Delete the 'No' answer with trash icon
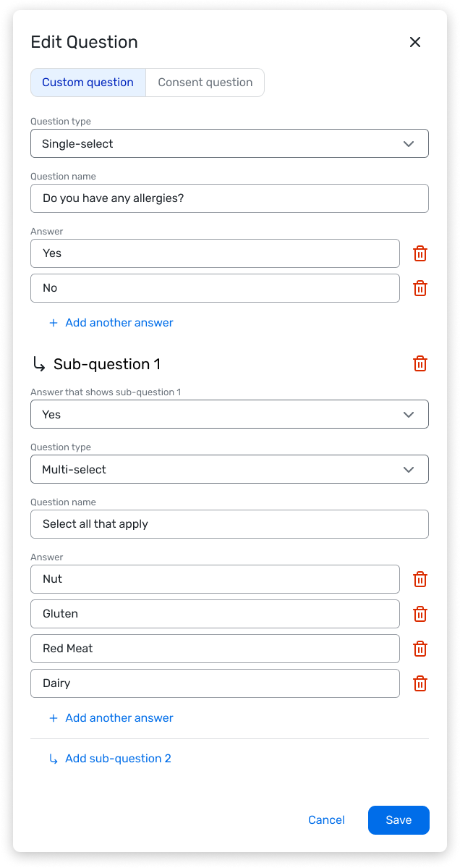This screenshot has height=868, width=460. [x=420, y=288]
